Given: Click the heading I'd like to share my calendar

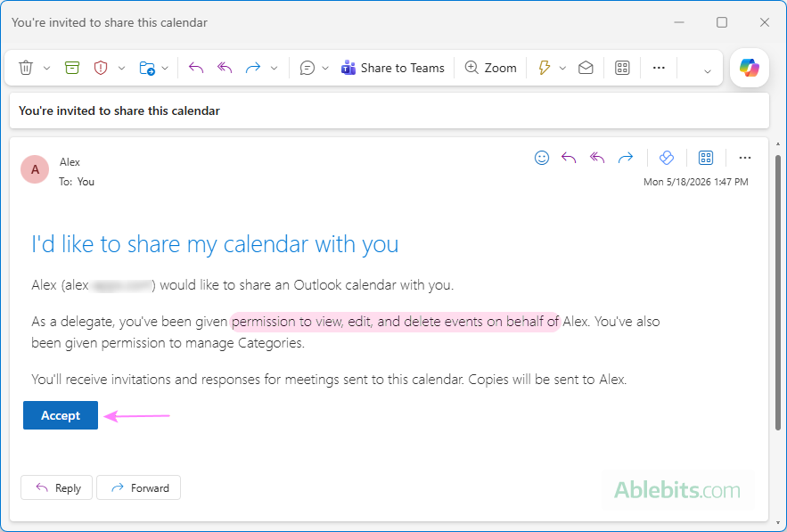Looking at the screenshot, I should (215, 244).
